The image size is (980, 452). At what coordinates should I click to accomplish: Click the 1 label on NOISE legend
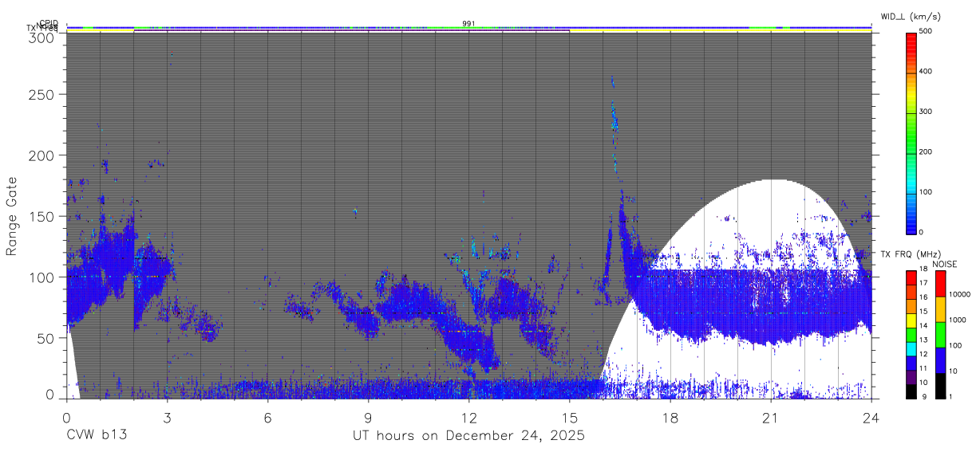tap(951, 396)
